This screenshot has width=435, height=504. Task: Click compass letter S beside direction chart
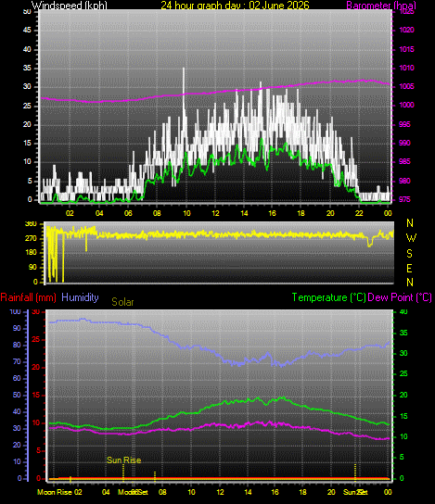[409, 254]
